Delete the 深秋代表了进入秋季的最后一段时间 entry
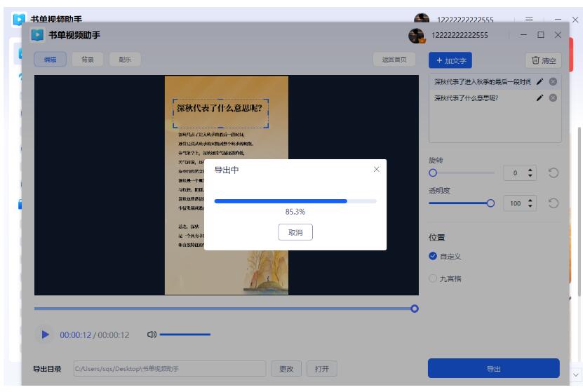The image size is (583, 392). click(553, 82)
